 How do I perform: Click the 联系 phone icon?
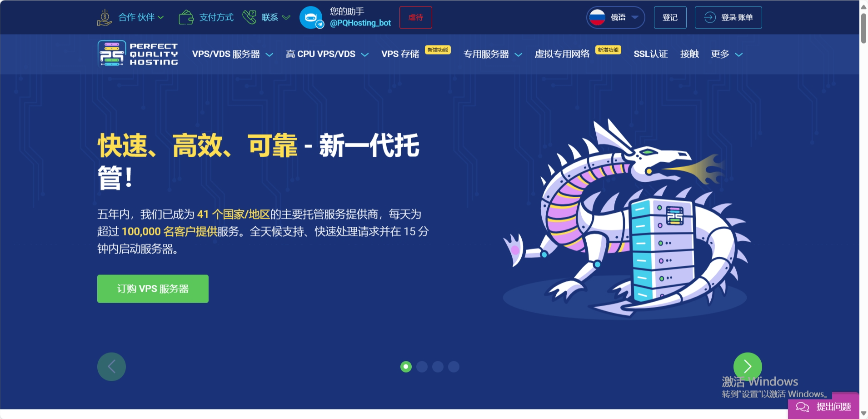[x=249, y=17]
